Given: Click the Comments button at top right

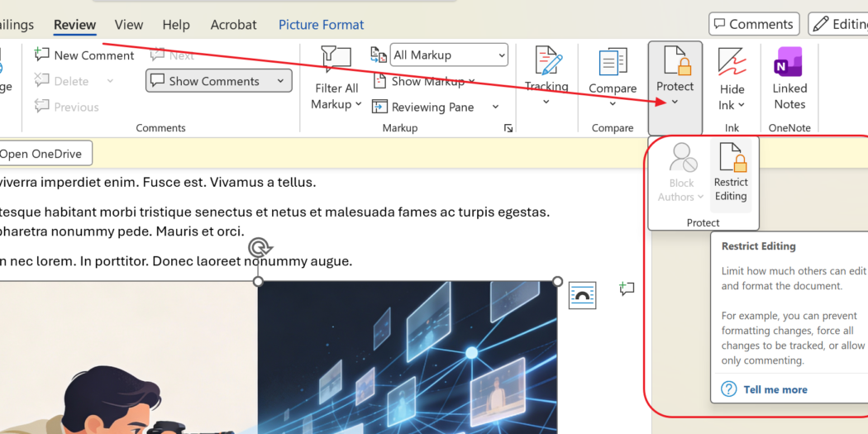Looking at the screenshot, I should [754, 25].
